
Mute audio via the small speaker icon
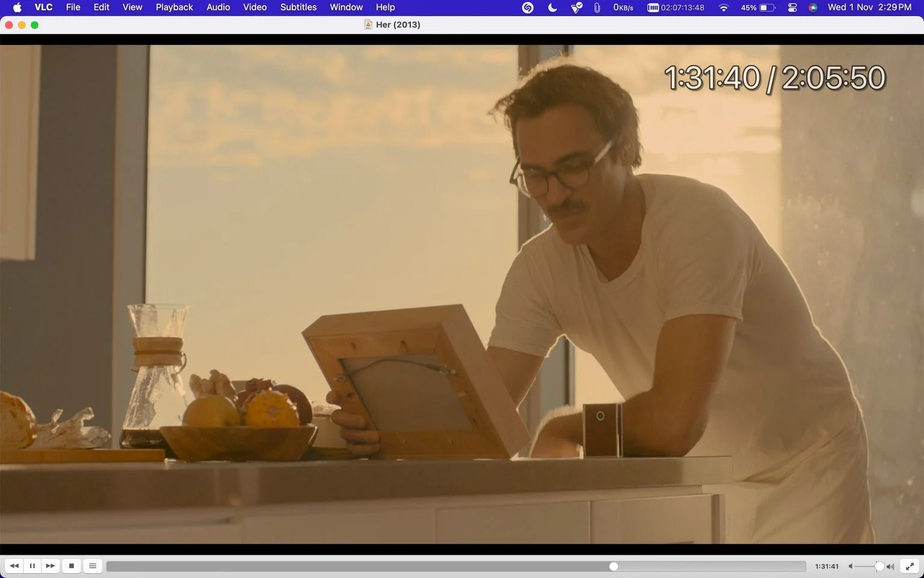point(851,567)
